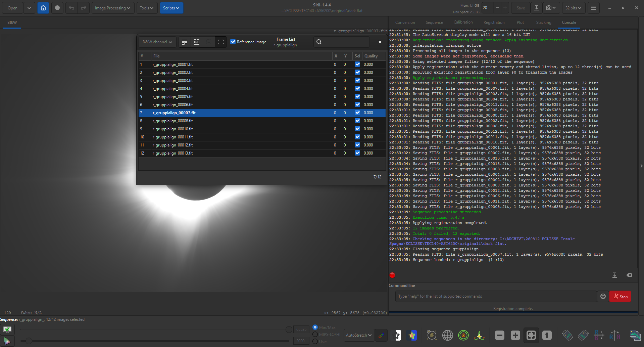This screenshot has width=644, height=347.
Task: Click the green concentric circles icon
Action: tap(463, 335)
